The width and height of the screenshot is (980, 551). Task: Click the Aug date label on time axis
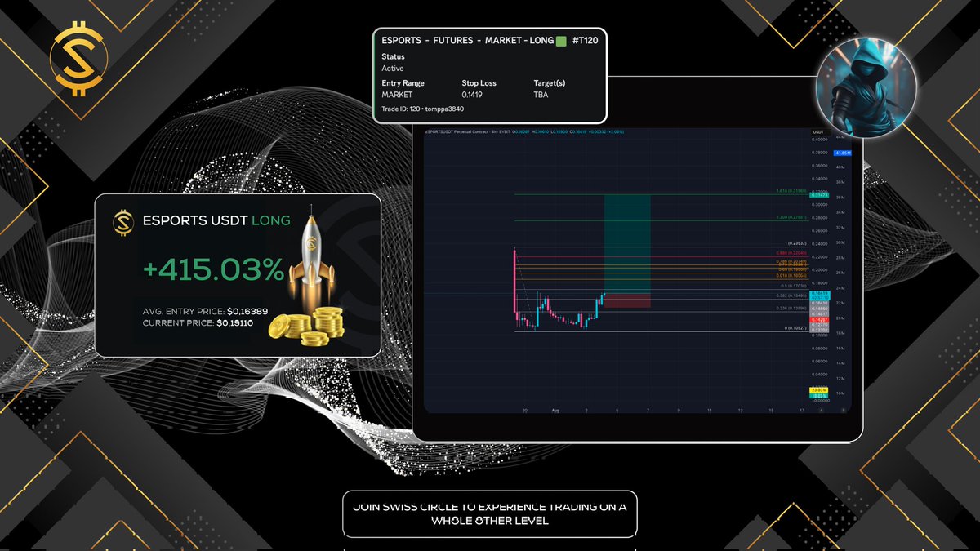point(555,411)
